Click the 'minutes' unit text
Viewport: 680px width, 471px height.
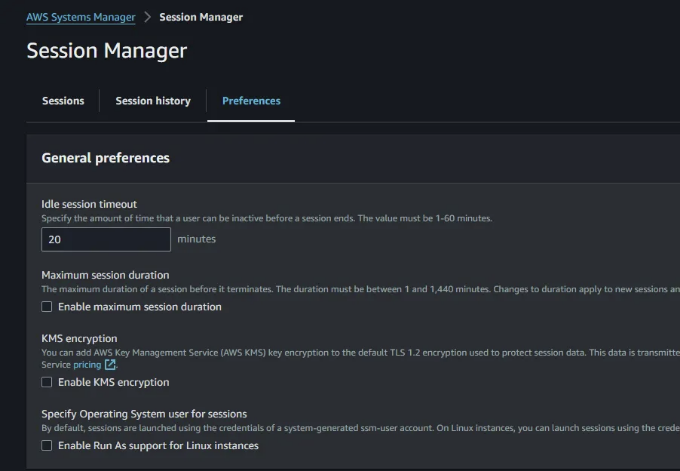(196, 239)
